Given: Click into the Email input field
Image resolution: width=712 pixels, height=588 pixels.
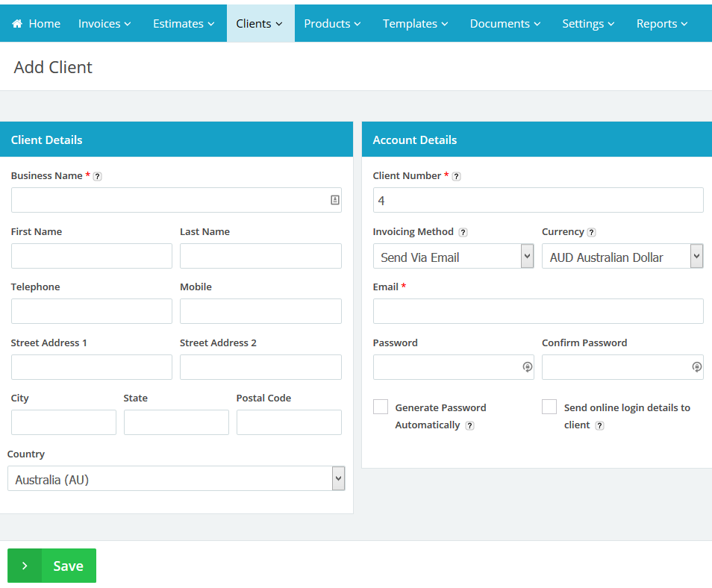Looking at the screenshot, I should (537, 311).
